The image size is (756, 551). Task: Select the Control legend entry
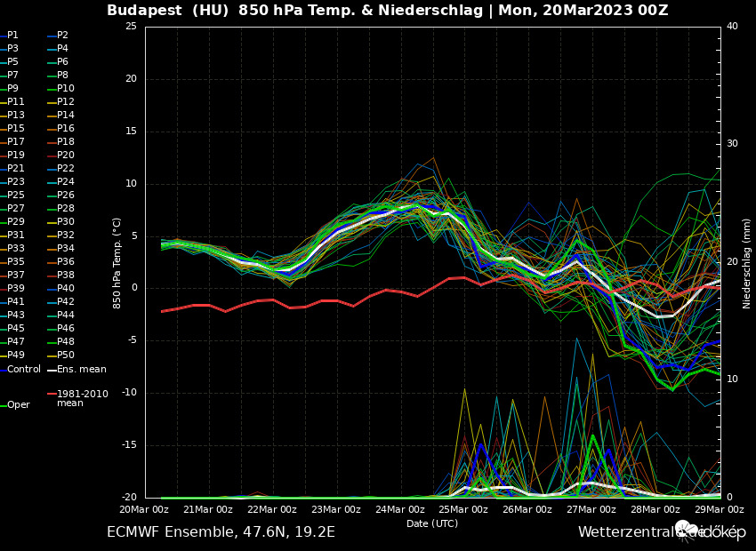(23, 369)
